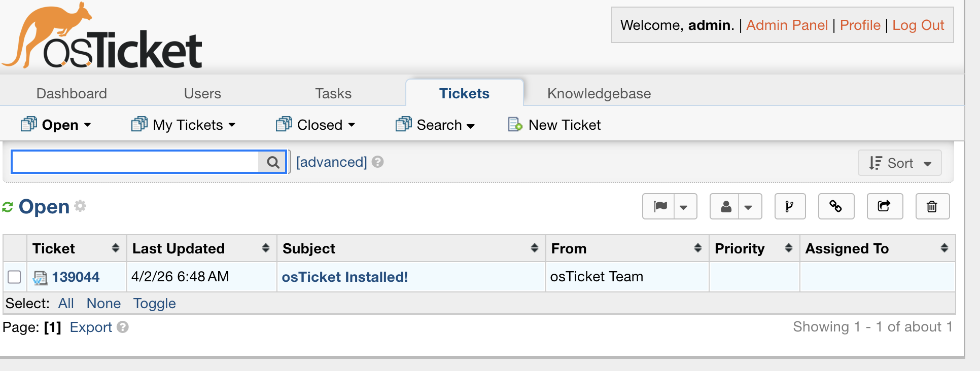Click the assign person icon
Viewport: 980px width, 371px height.
click(x=726, y=206)
